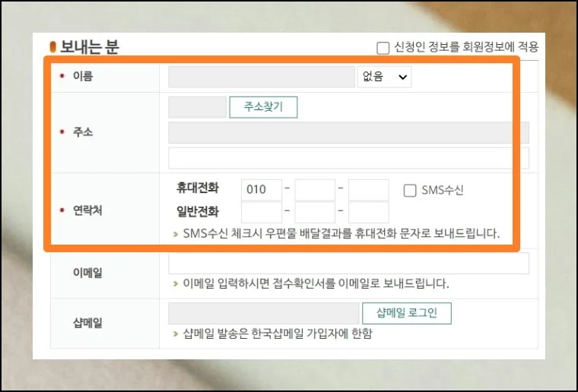Click the gray 샵메일 address field

point(263,313)
